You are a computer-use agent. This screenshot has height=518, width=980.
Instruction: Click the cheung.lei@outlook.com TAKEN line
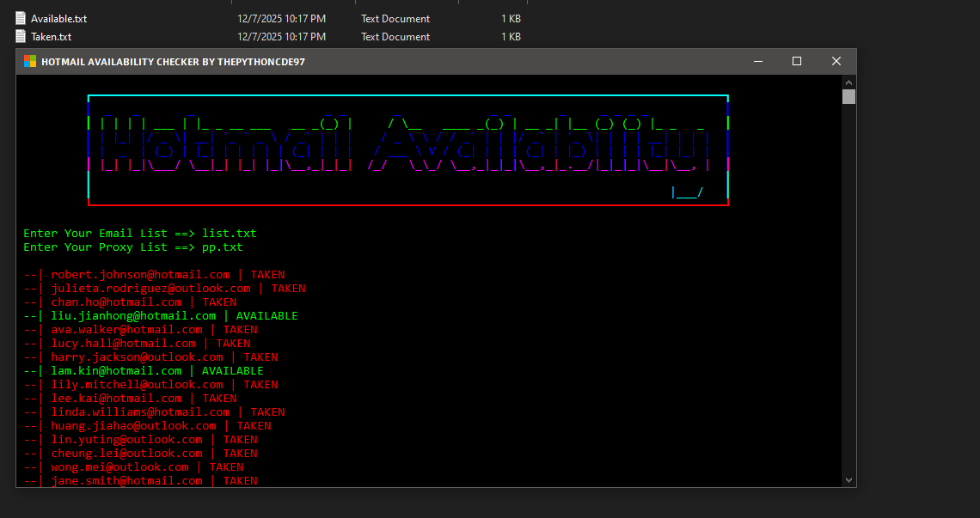pyautogui.click(x=141, y=453)
